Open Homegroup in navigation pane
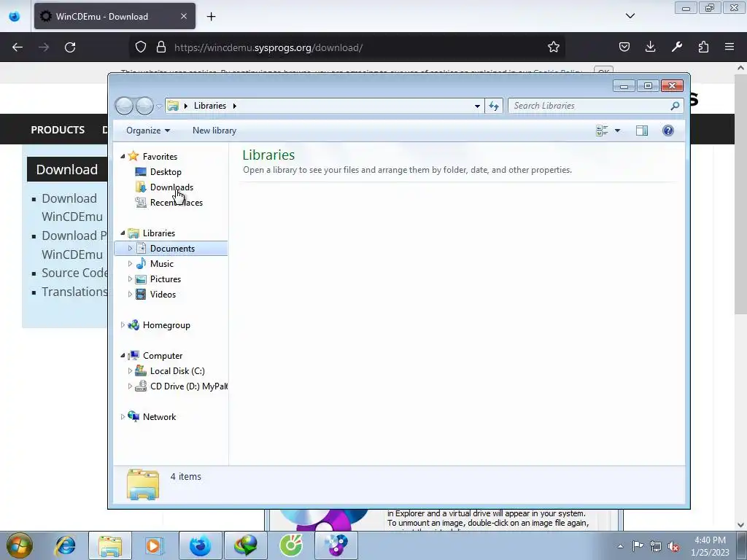The height and width of the screenshot is (560, 747). point(166,325)
